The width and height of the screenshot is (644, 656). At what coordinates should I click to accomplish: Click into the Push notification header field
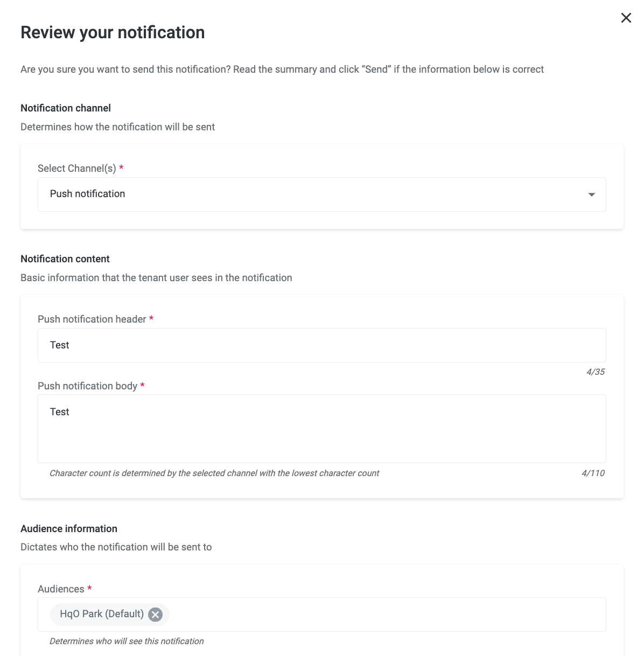coord(321,345)
